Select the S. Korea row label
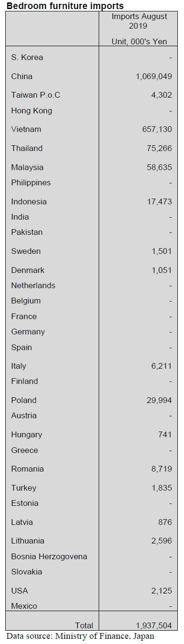184x644 pixels. (27, 57)
